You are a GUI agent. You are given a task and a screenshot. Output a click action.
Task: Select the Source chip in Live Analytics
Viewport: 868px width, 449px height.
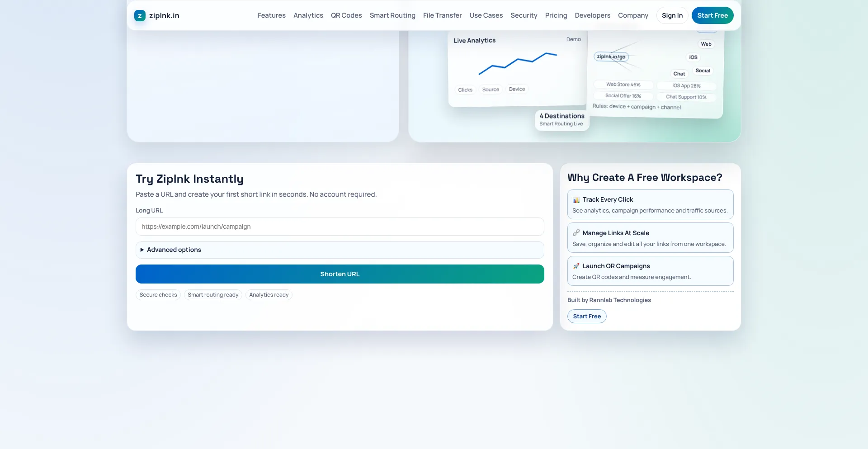491,90
